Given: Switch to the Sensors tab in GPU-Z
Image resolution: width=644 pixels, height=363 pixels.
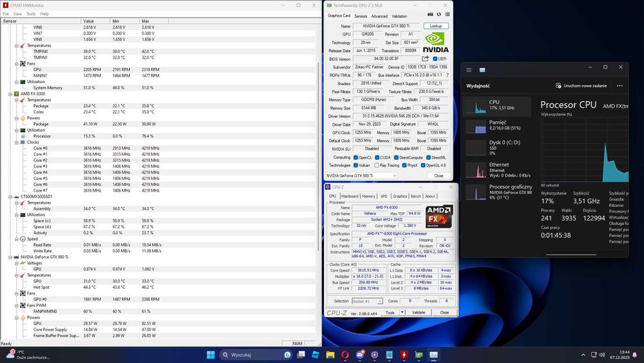Looking at the screenshot, I should click(361, 16).
